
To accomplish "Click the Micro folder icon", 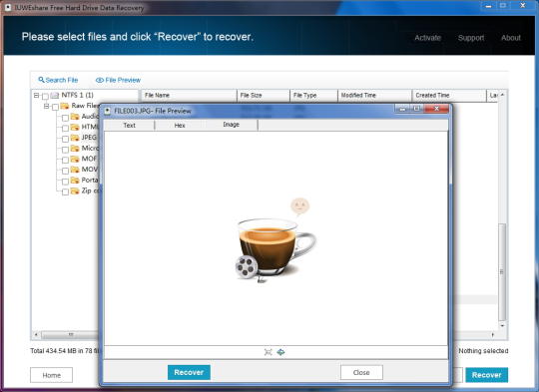I will [75, 149].
